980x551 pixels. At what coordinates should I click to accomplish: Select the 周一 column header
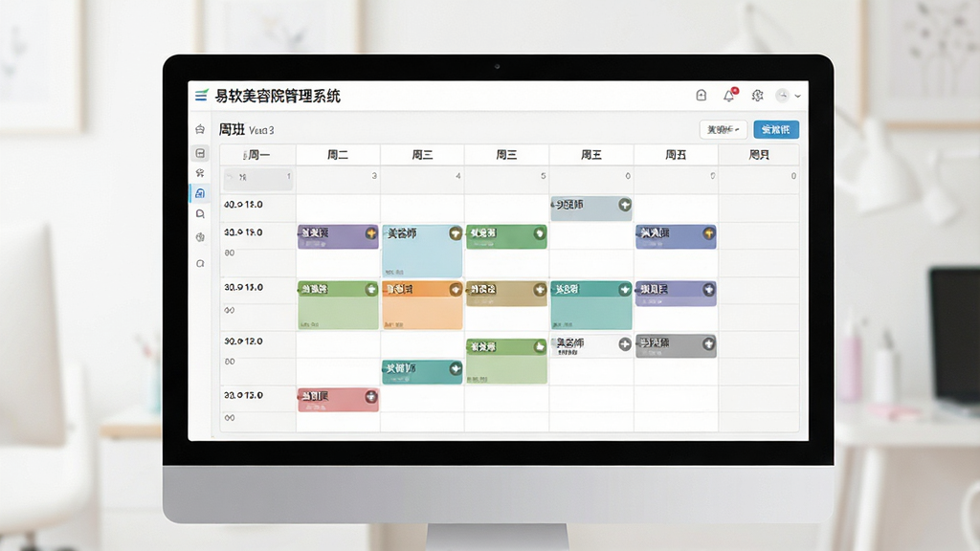tap(257, 155)
